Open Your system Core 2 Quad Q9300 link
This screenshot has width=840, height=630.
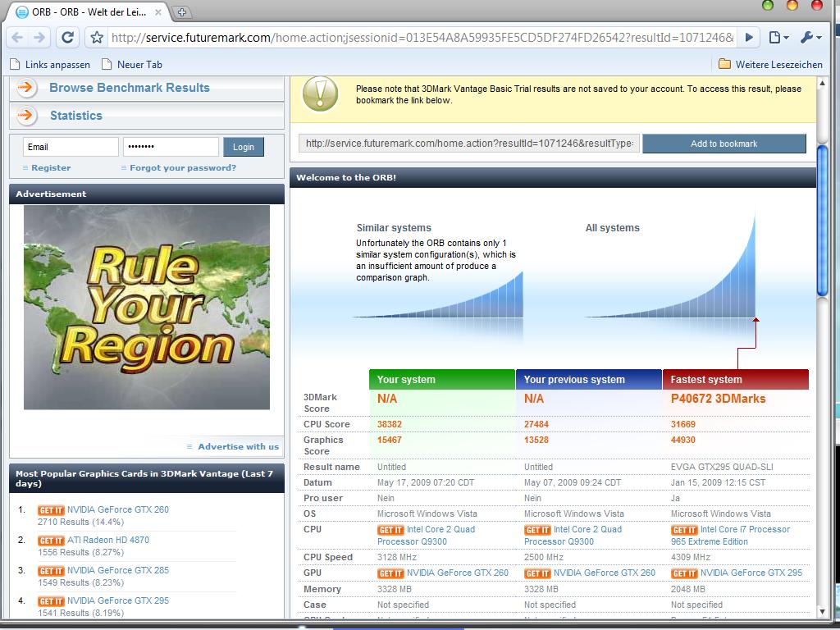point(426,535)
